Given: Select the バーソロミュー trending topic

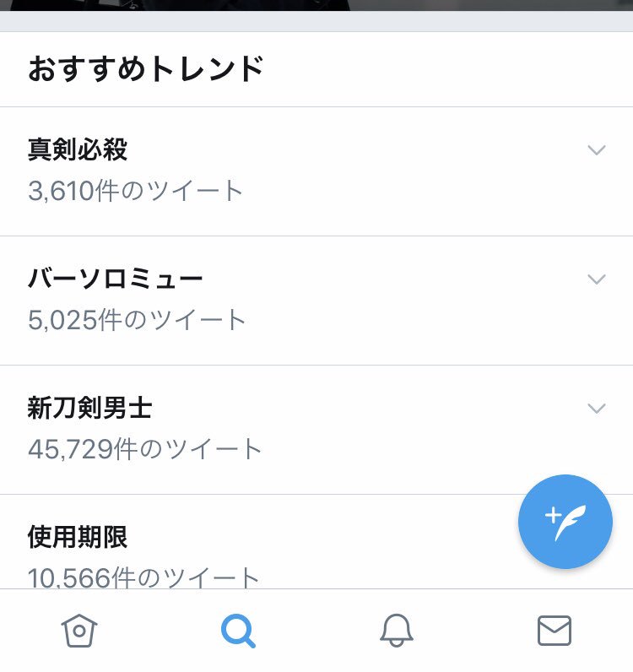Looking at the screenshot, I should [116, 279].
